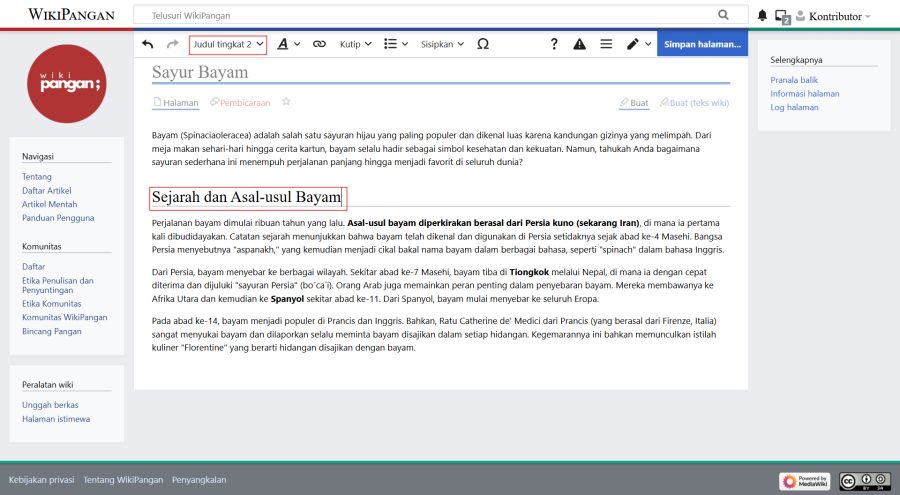Expand the Kutip citation dropdown
Screen dimensions: 900x495
[355, 44]
